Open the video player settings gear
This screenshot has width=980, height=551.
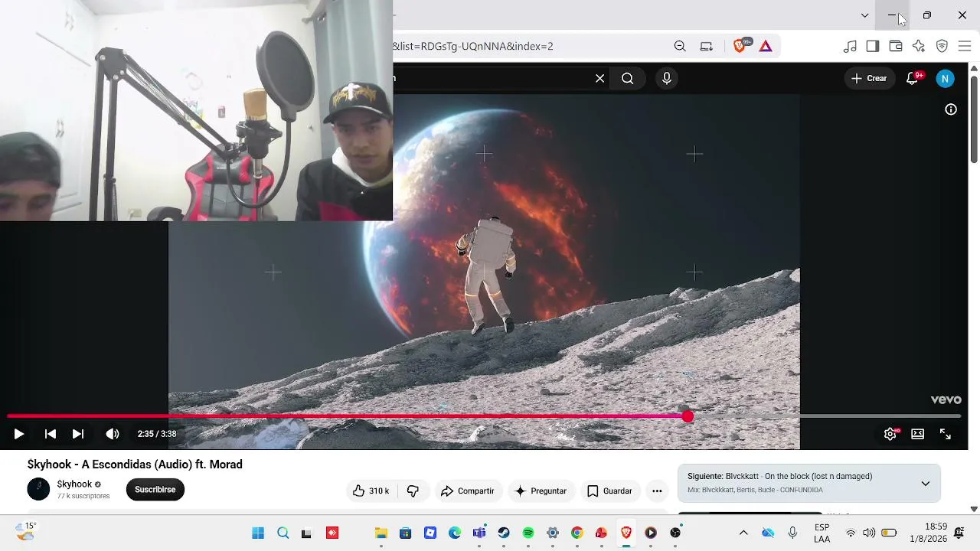click(x=890, y=434)
